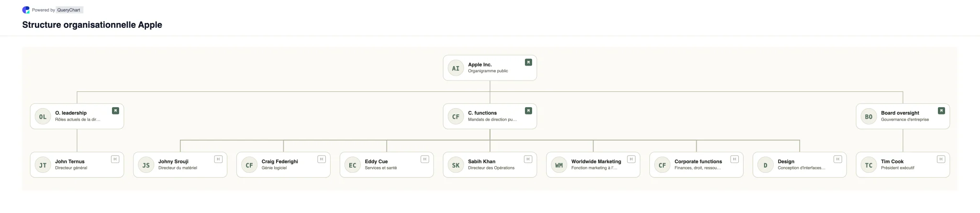The width and height of the screenshot is (980, 213).
Task: Click the JS avatar for Johny Srouji
Action: 146,165
